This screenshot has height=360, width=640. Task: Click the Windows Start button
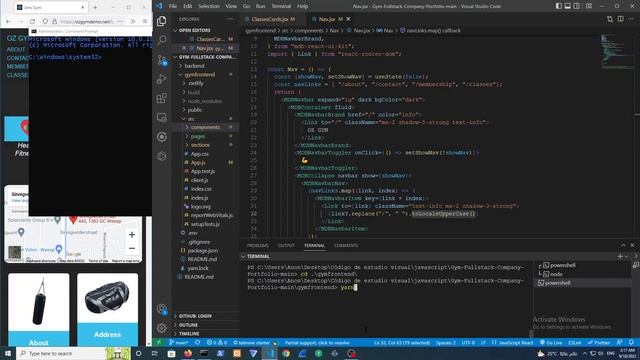click(x=8, y=353)
